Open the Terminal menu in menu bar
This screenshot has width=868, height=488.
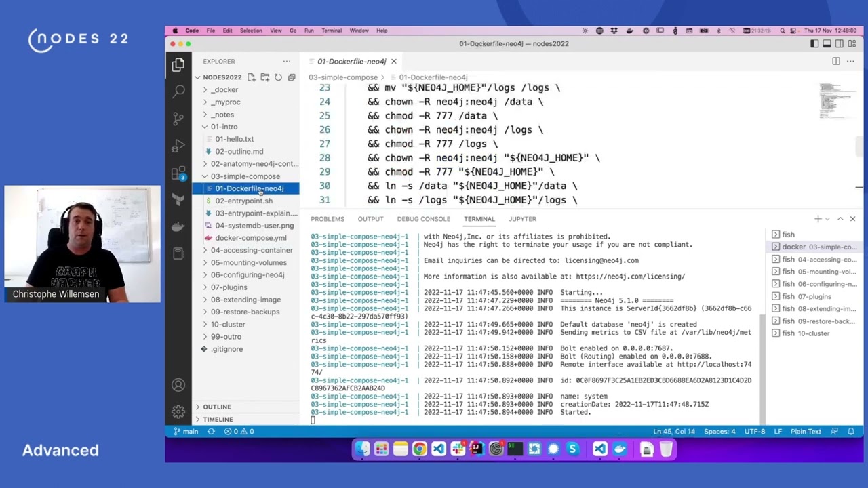(332, 30)
